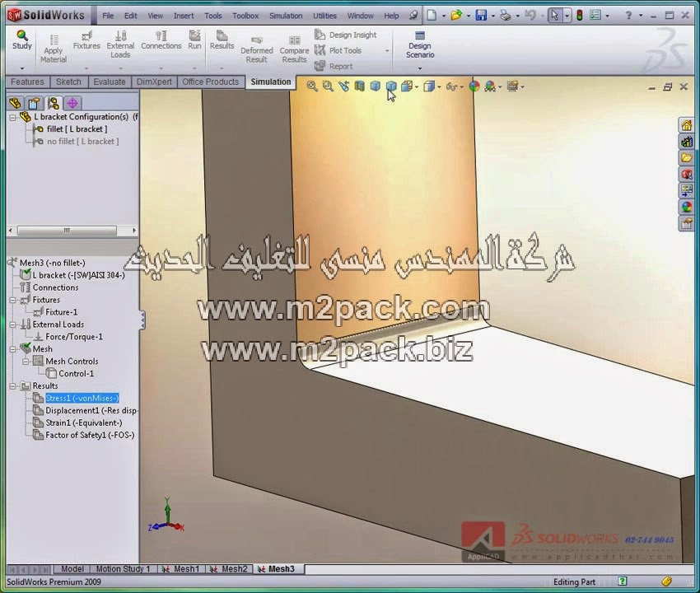
Task: Open Simulation menu
Action: click(286, 16)
